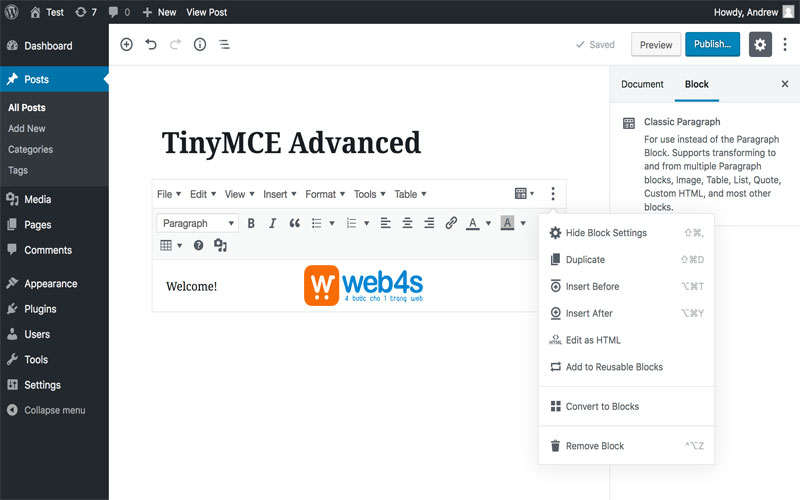
Task: Click the Bold formatting icon
Action: pos(252,223)
